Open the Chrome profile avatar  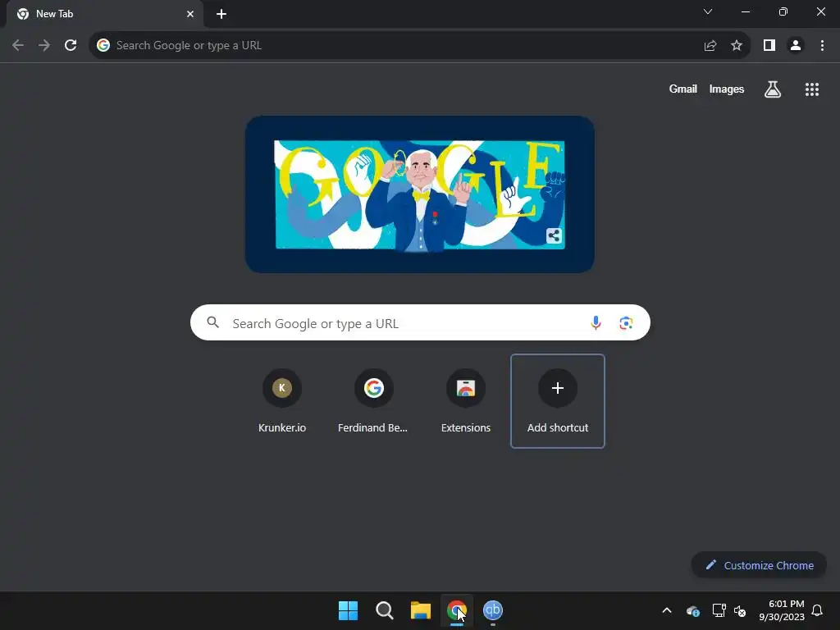pyautogui.click(x=796, y=46)
